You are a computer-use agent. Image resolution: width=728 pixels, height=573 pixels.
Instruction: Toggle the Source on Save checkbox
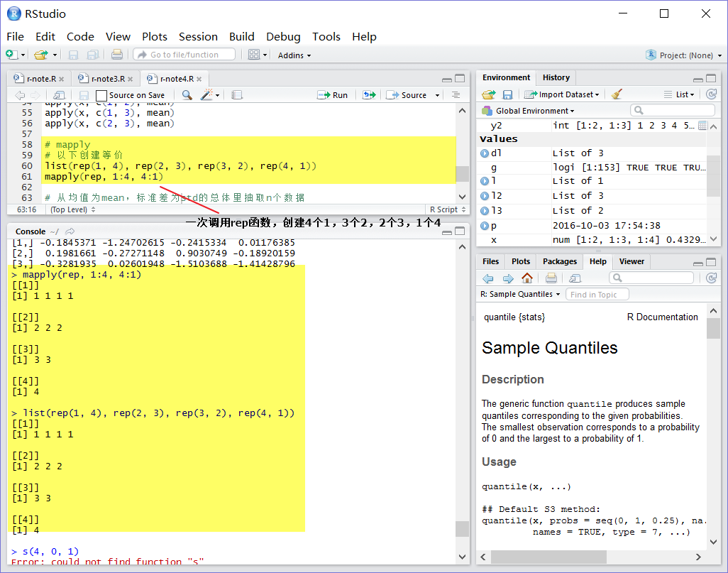pyautogui.click(x=101, y=95)
